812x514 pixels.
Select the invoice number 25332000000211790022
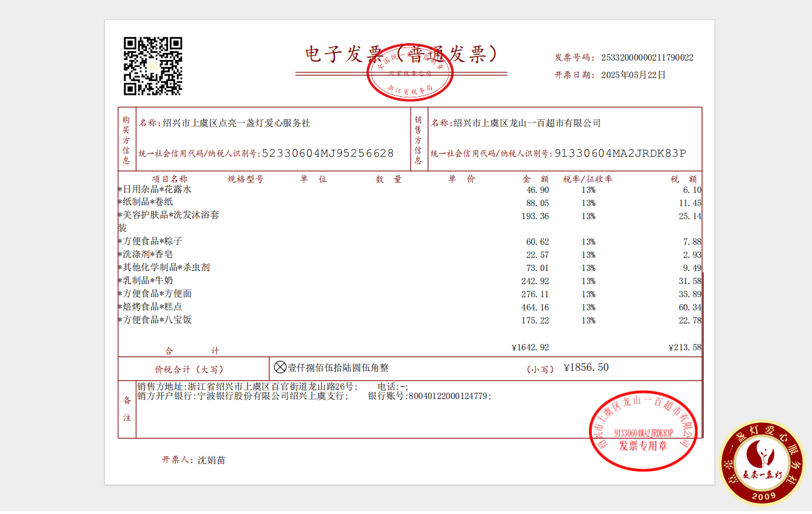(x=647, y=57)
